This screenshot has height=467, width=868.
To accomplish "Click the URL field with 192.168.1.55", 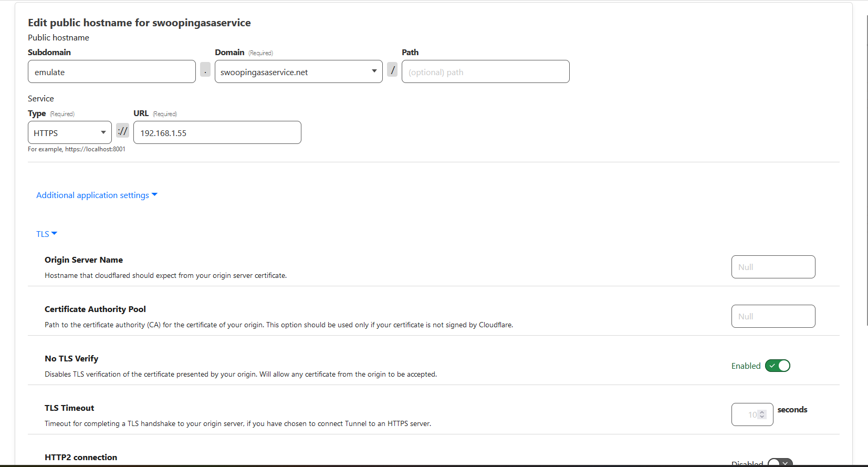I will point(217,132).
